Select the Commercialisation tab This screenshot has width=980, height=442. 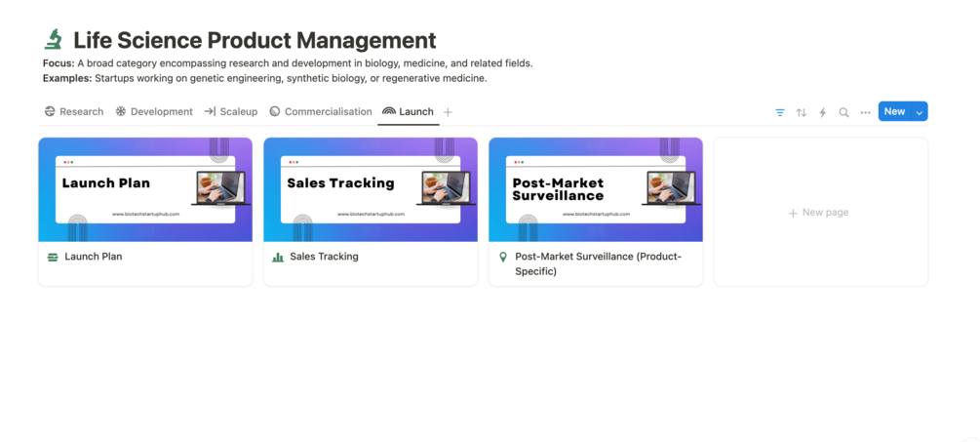pyautogui.click(x=321, y=111)
